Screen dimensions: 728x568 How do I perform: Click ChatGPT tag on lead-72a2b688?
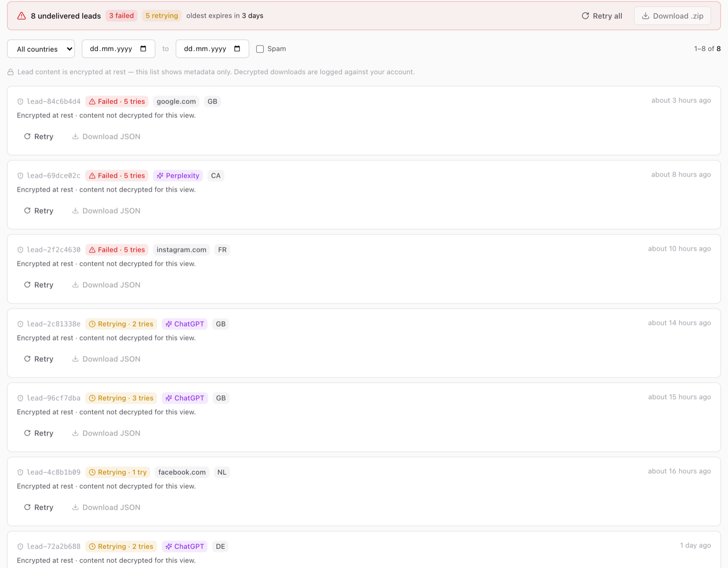click(x=185, y=547)
